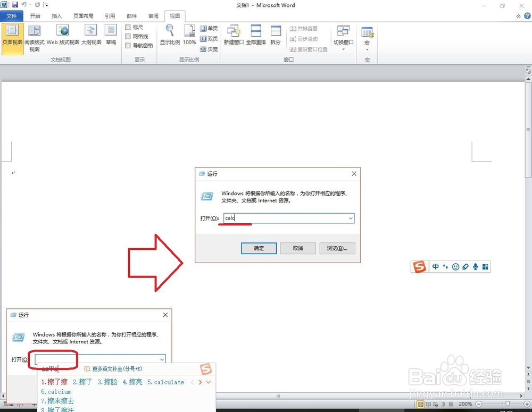Screen dimensions: 532x412
Task: Open the References (引用) tab
Action: click(x=110, y=16)
